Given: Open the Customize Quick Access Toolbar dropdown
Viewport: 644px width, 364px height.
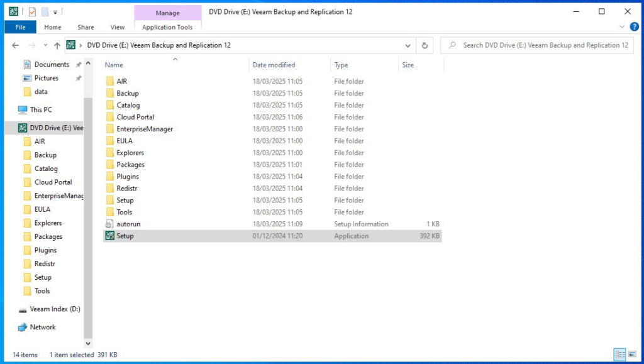Looking at the screenshot, I should [x=55, y=13].
